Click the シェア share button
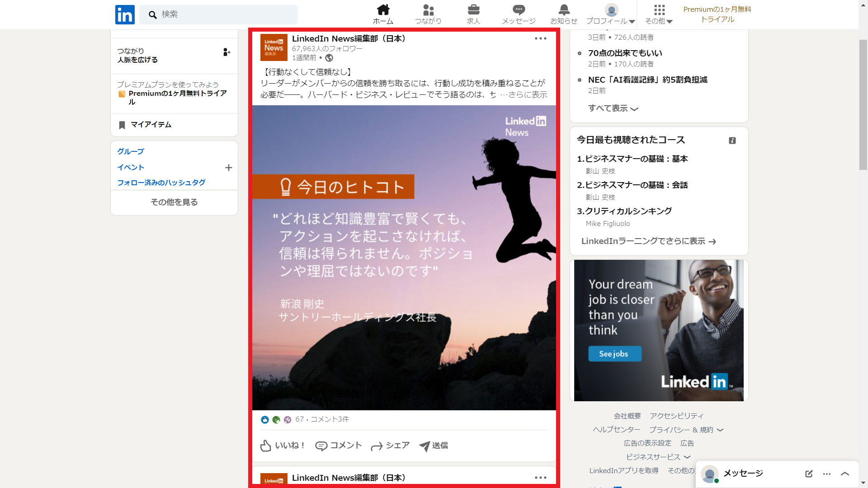This screenshot has height=488, width=868. (x=390, y=446)
